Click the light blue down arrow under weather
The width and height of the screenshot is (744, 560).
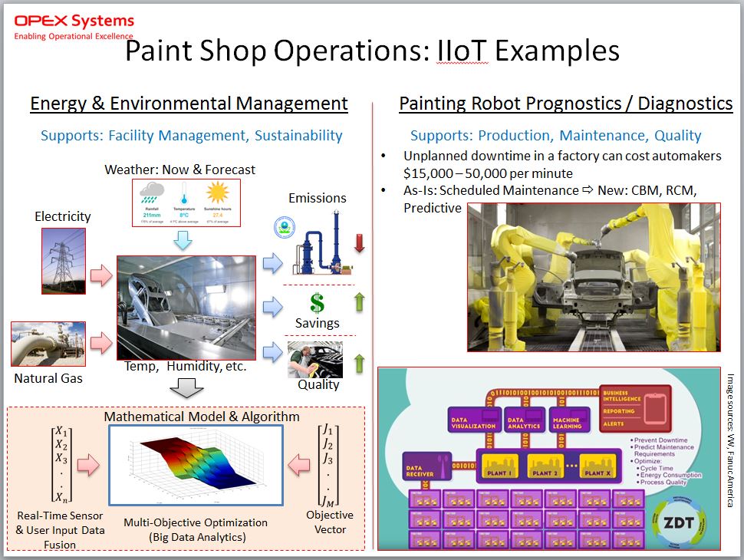click(x=183, y=241)
